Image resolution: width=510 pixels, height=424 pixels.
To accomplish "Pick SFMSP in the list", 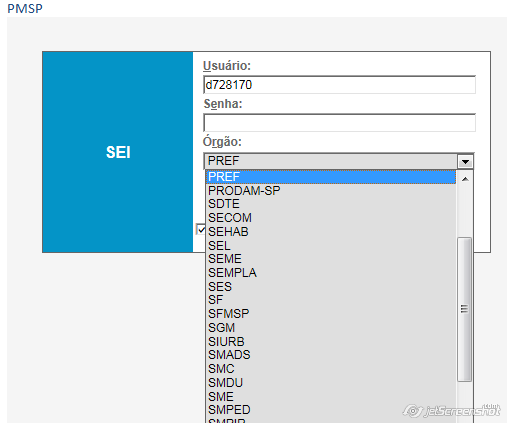I will (x=331, y=314).
